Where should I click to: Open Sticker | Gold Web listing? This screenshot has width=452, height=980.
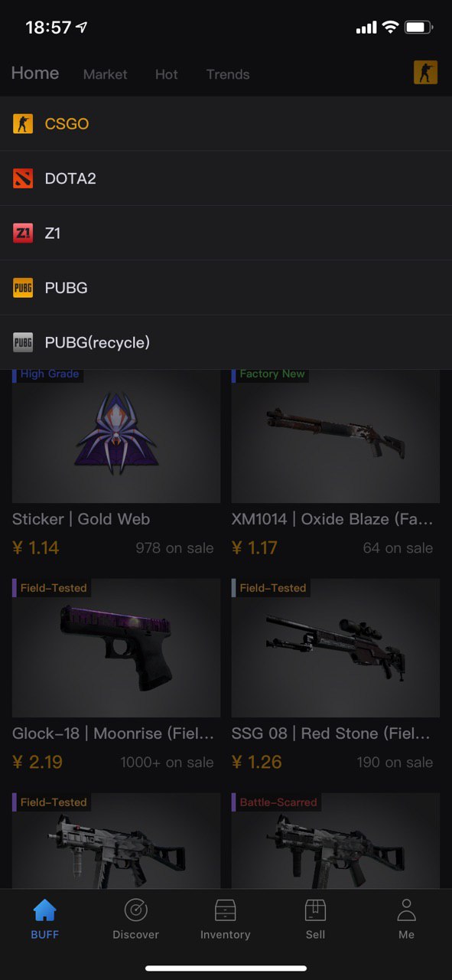(x=115, y=463)
